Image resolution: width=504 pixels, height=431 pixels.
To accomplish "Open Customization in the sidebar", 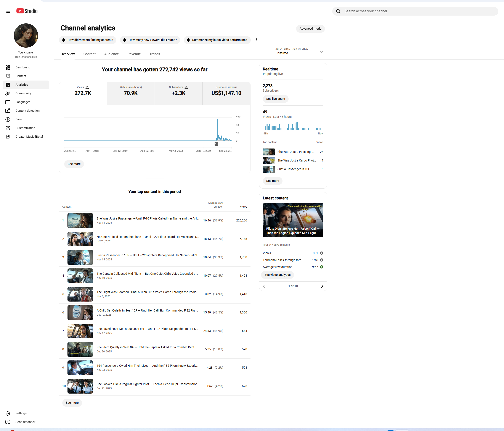I will pos(26,128).
